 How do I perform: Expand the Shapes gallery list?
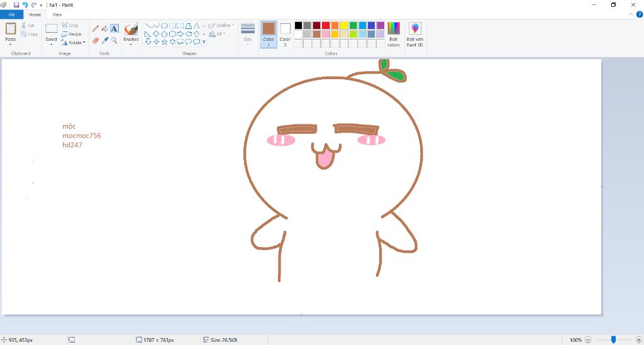pos(204,42)
